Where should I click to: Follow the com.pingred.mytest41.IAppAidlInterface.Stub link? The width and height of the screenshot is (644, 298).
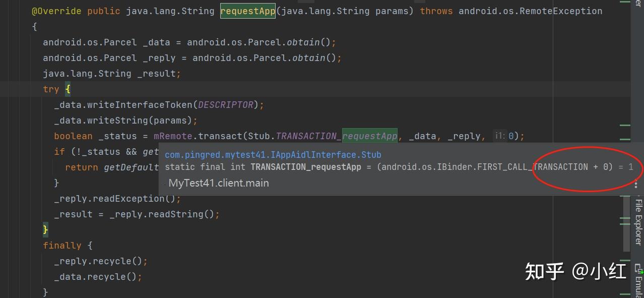pos(273,155)
